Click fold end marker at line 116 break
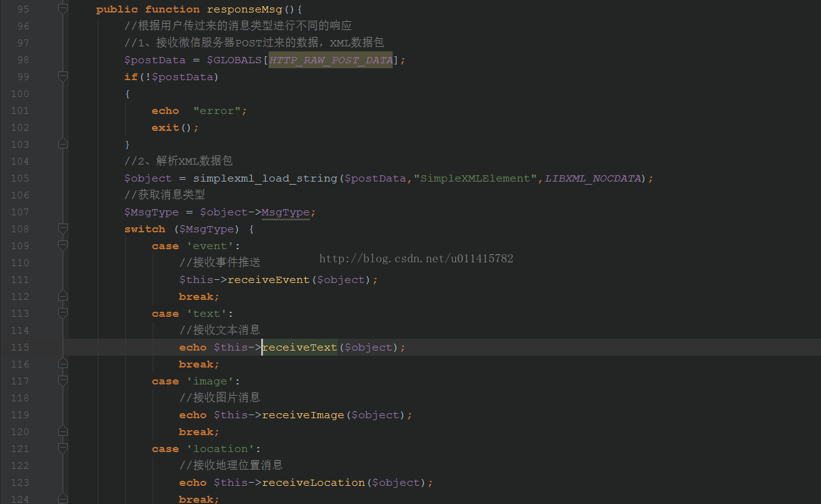This screenshot has width=821, height=504. click(x=63, y=364)
